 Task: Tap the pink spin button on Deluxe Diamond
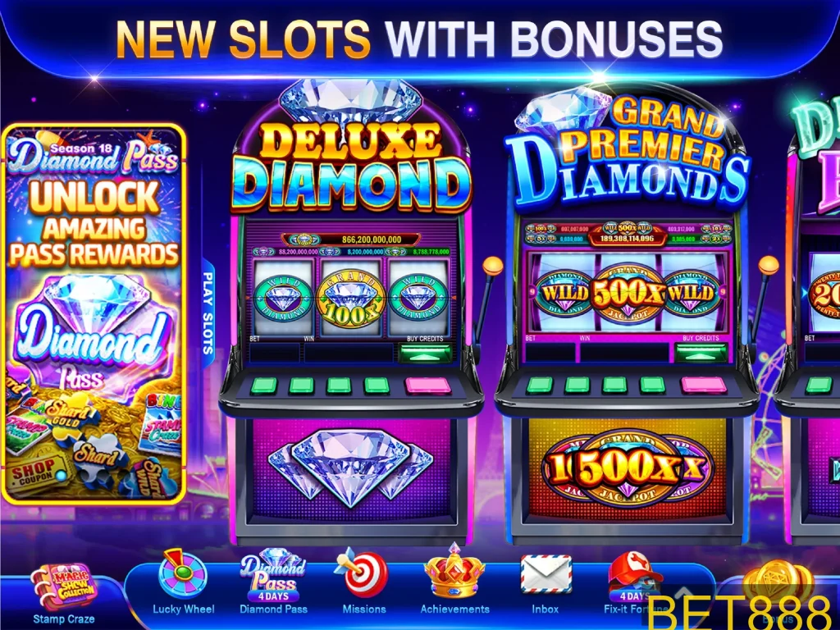click(427, 386)
